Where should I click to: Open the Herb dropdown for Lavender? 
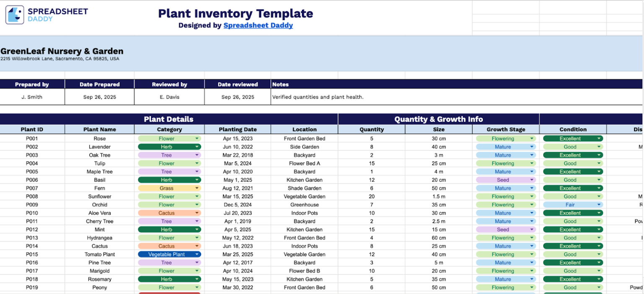click(x=197, y=146)
